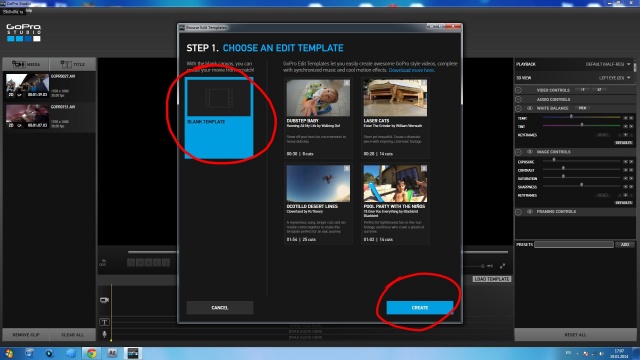Viewport: 640px width, 360px height.
Task: Toggle Image Controls eye visibility icon
Action: coord(530,152)
